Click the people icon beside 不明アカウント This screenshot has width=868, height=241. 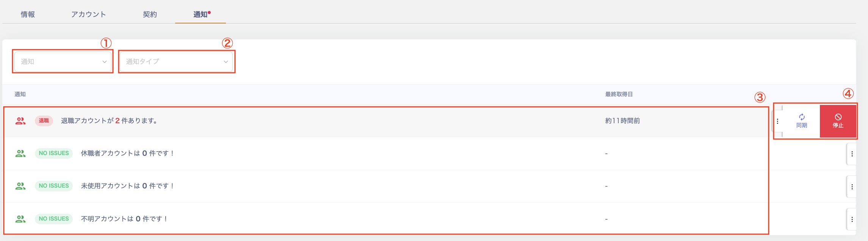click(20, 219)
